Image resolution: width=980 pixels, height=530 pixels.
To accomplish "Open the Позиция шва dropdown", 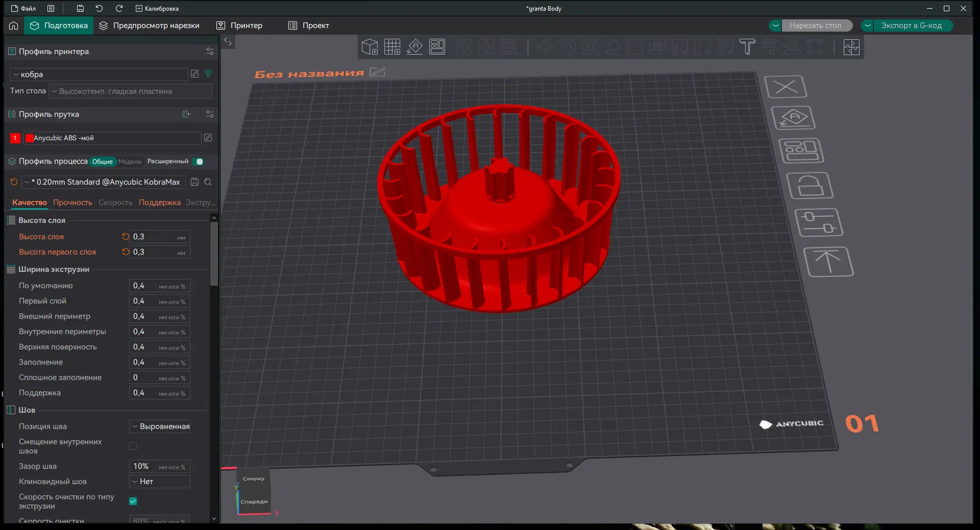I will tap(160, 426).
